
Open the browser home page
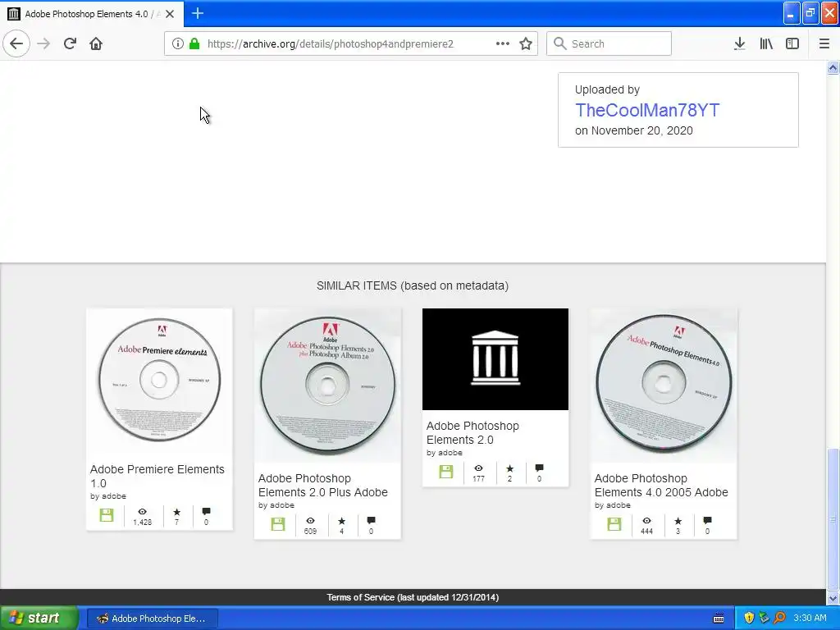pos(96,43)
